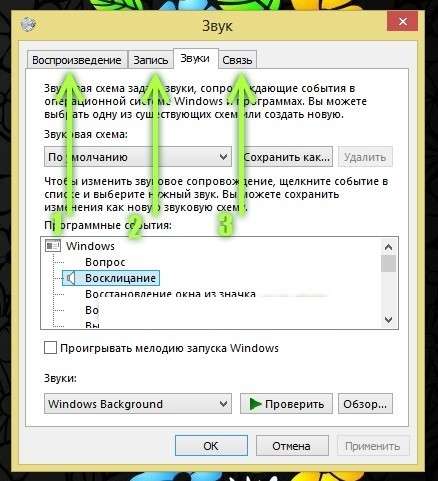The width and height of the screenshot is (438, 481).
Task: Select the Вопрос event
Action: click(x=105, y=262)
